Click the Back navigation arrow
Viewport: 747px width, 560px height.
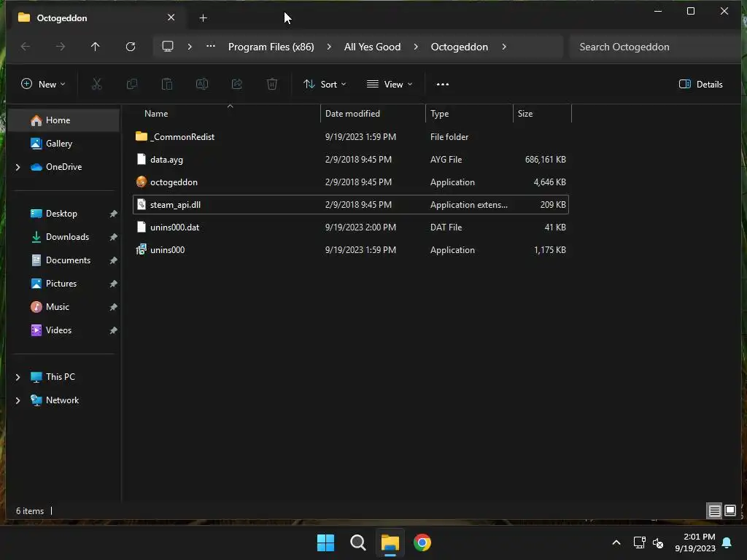click(26, 47)
